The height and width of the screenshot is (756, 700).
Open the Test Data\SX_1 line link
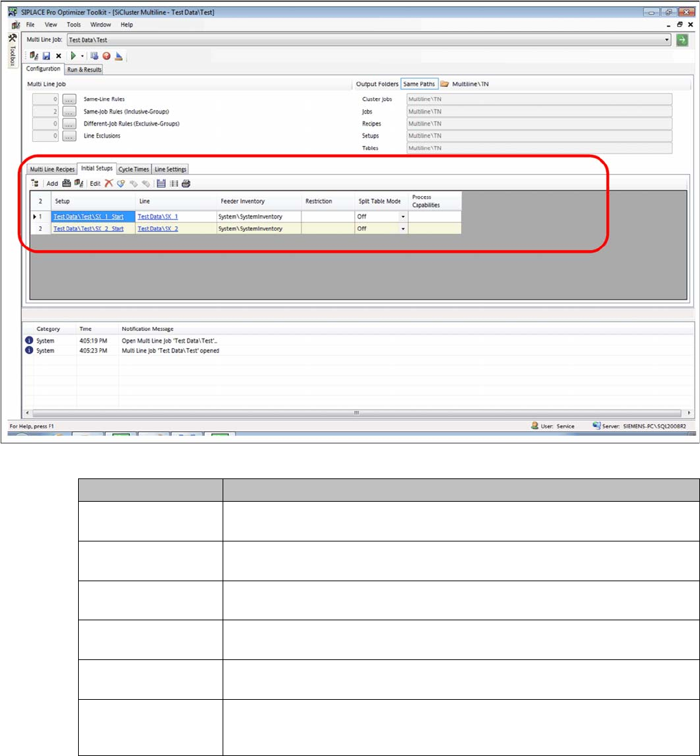point(158,217)
